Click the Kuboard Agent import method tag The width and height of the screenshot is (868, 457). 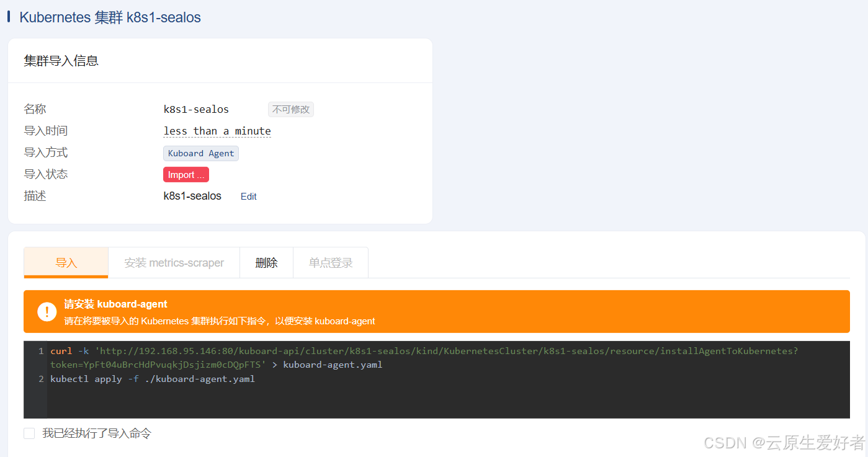(201, 153)
